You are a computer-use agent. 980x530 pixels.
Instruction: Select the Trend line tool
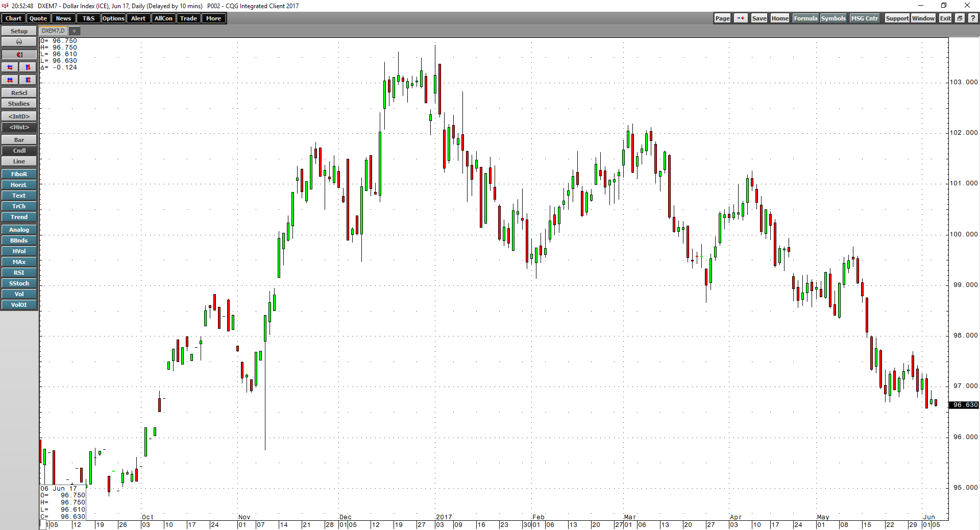click(x=19, y=217)
